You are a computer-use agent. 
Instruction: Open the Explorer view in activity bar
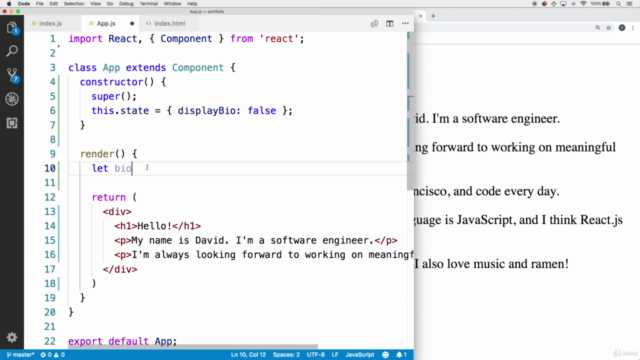click(12, 28)
